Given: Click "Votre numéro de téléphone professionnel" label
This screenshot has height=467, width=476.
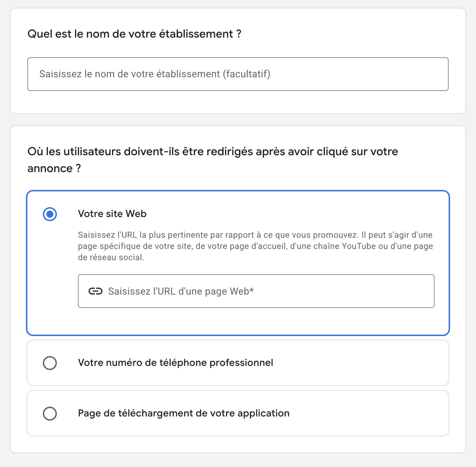Looking at the screenshot, I should tap(175, 363).
